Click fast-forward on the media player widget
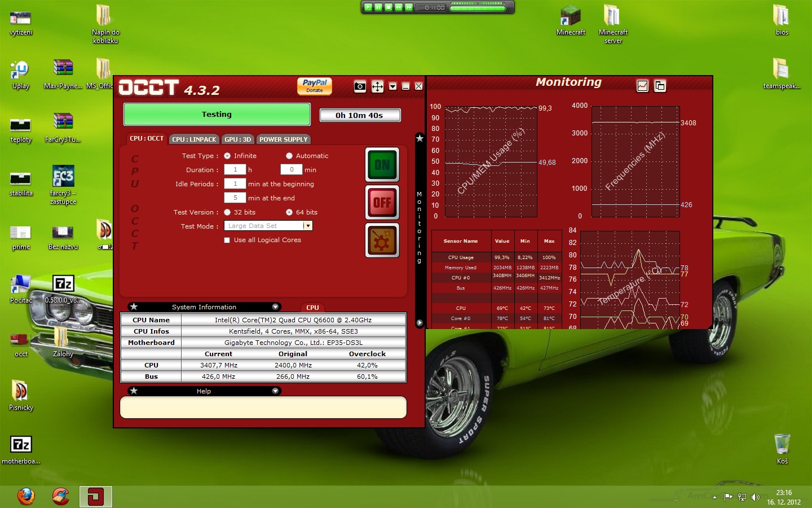The height and width of the screenshot is (508, 812). tap(409, 7)
